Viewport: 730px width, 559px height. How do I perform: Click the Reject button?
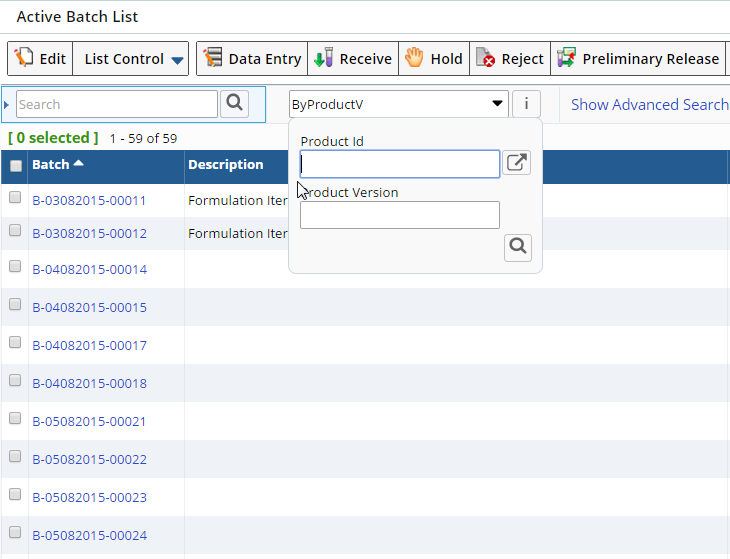(x=510, y=59)
